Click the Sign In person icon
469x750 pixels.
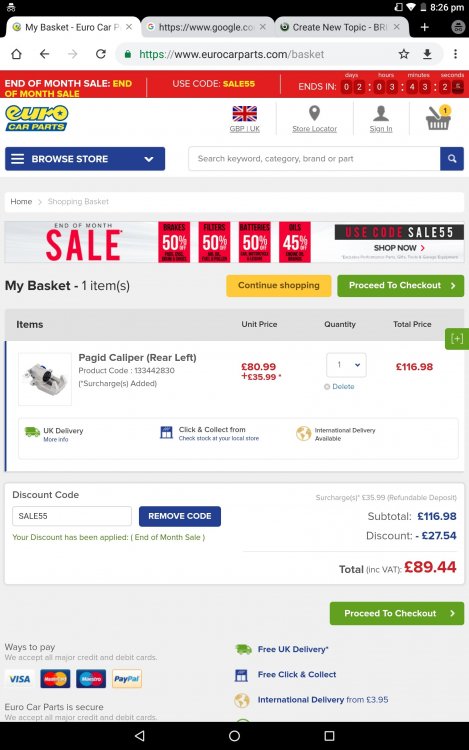point(381,113)
